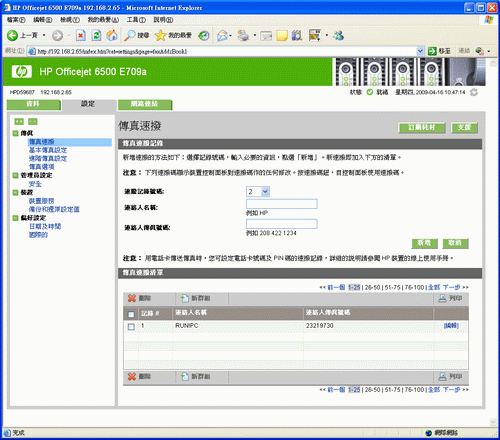Click the fax number cell 23219730
Screen dimensions: 500x440
(x=320, y=326)
